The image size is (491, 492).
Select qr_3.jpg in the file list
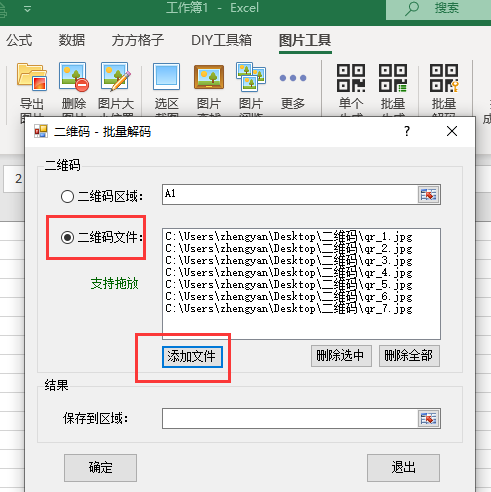pos(289,261)
